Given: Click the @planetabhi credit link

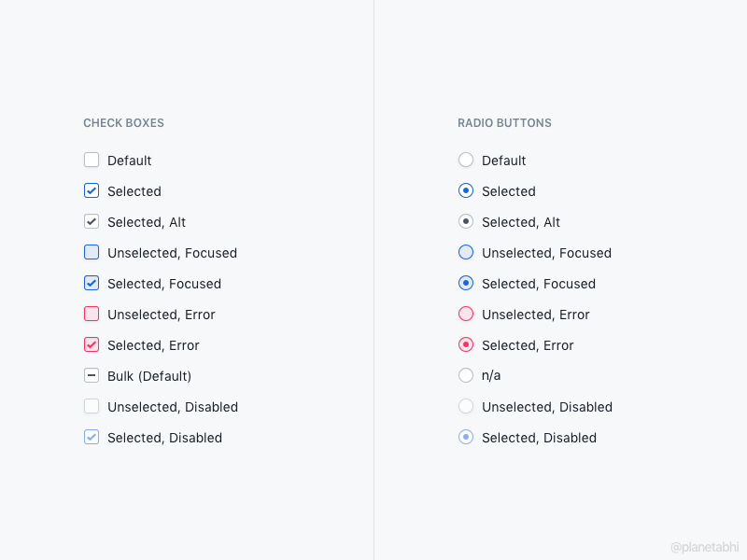Looking at the screenshot, I should coord(703,546).
